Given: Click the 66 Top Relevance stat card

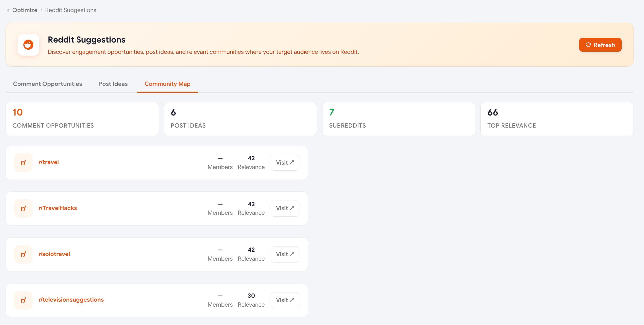Looking at the screenshot, I should pyautogui.click(x=557, y=119).
